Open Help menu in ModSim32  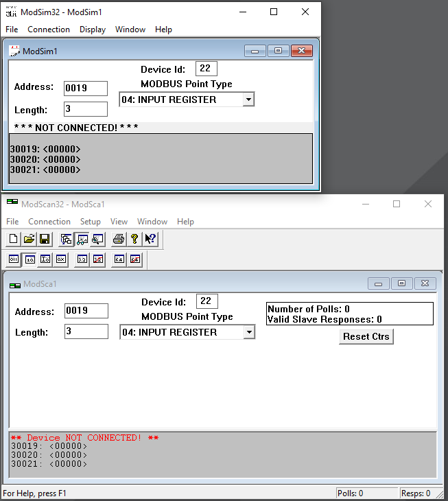click(163, 30)
